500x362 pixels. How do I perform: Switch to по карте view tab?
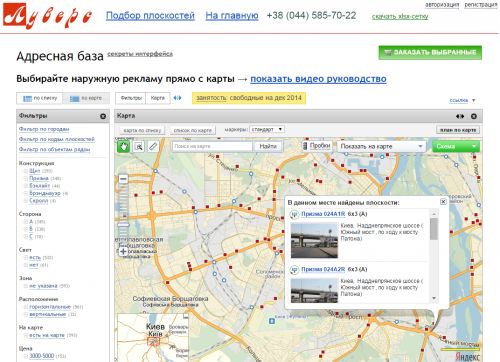click(86, 98)
